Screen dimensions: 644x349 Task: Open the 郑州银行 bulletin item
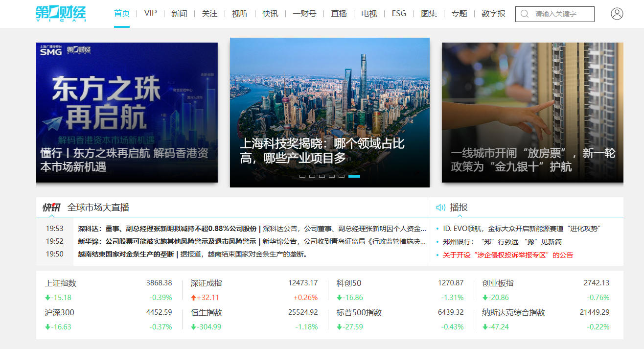[502, 242]
